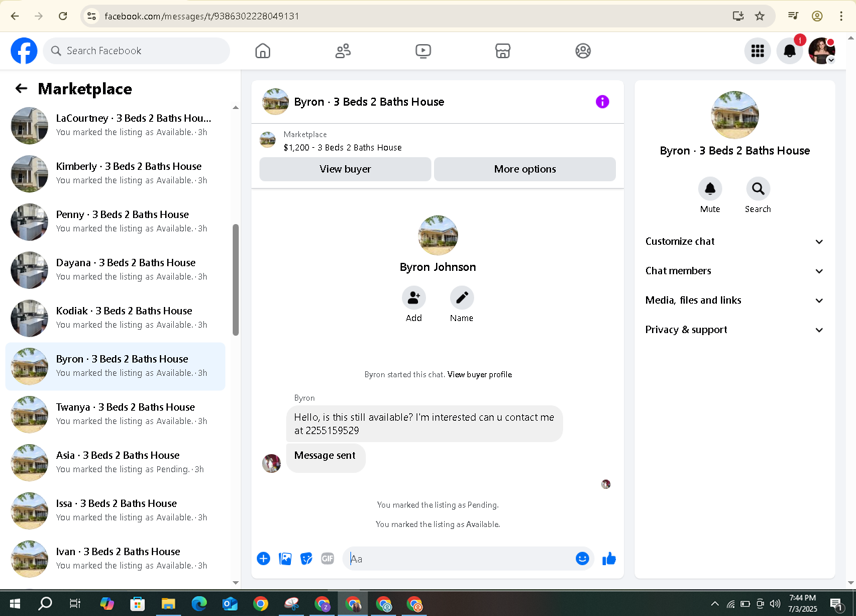Click listing thumbnail in right panel
Viewport: 856px width, 616px height.
tap(735, 115)
